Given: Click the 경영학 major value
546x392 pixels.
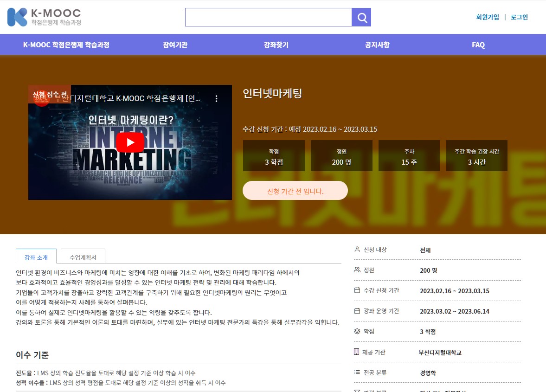Looking at the screenshot, I should (x=428, y=373).
